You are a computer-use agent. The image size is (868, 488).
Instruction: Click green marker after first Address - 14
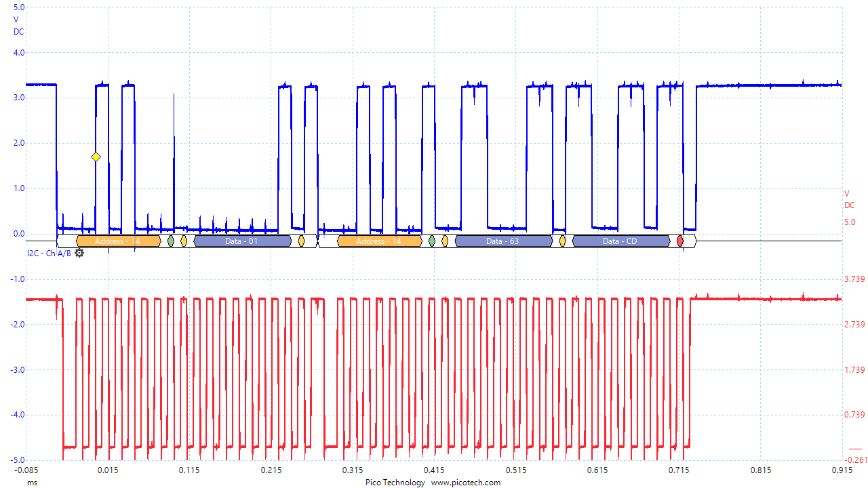pos(171,241)
